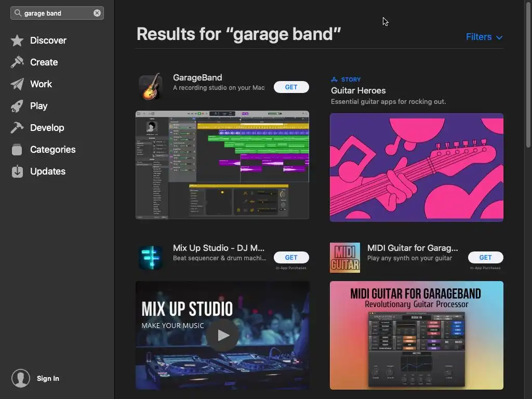The height and width of the screenshot is (399, 532).
Task: Click the Sign In link
Action: pyautogui.click(x=48, y=378)
